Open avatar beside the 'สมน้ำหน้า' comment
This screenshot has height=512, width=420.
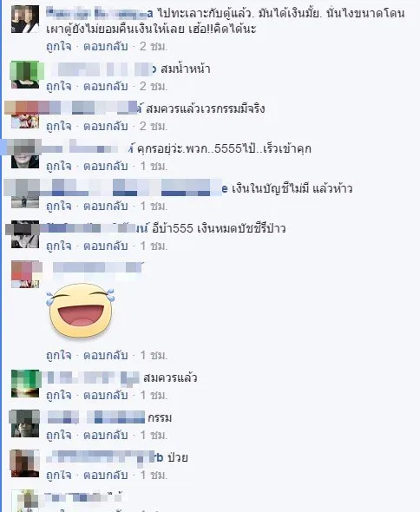(25, 75)
